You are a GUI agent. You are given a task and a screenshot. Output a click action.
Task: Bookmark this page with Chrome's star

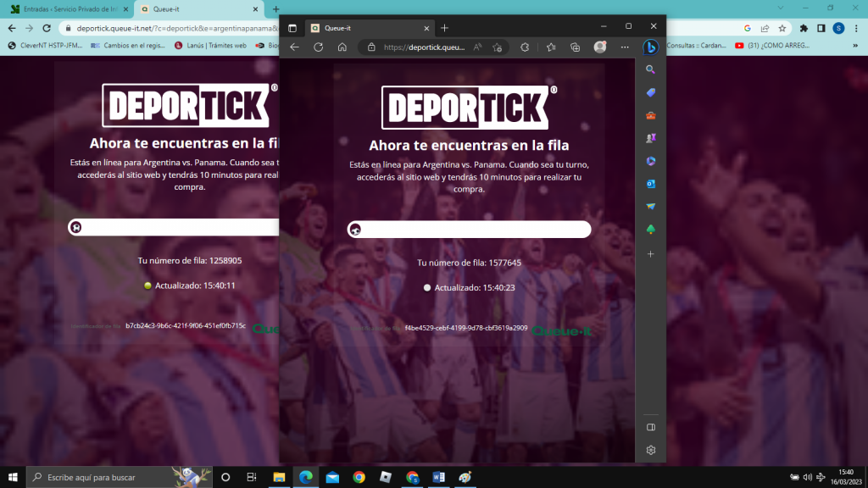[782, 28]
